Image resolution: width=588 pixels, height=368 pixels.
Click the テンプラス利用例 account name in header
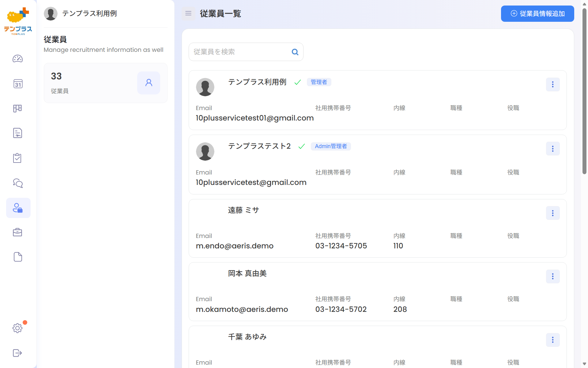[89, 13]
